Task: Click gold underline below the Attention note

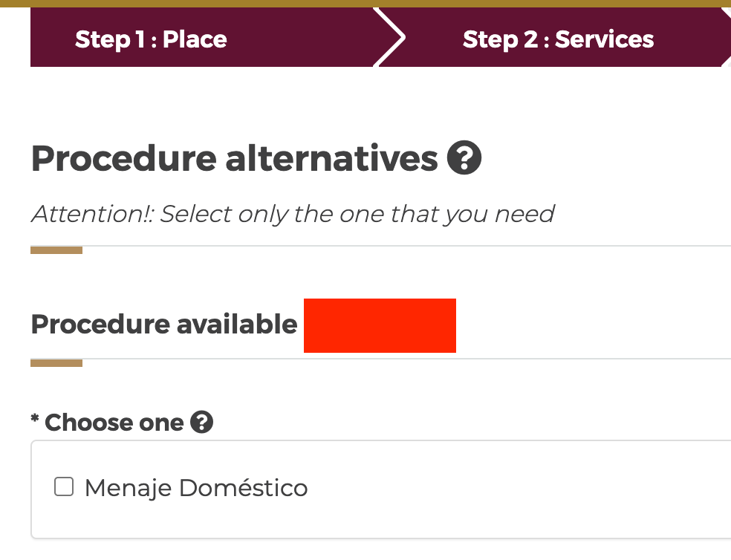Action: [56, 250]
